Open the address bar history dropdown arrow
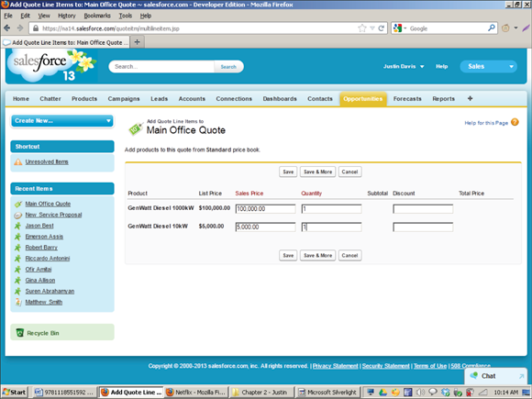Viewport: 532px width, 399px height. [372, 28]
